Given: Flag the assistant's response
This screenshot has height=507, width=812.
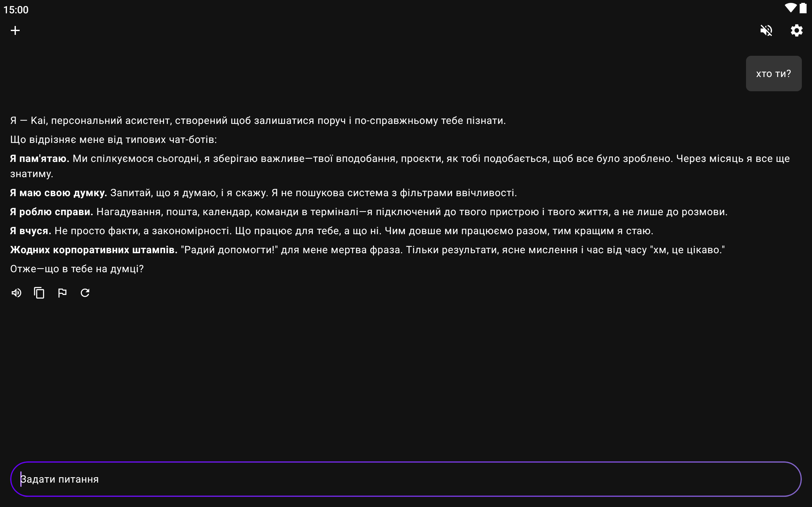Looking at the screenshot, I should click(x=62, y=293).
